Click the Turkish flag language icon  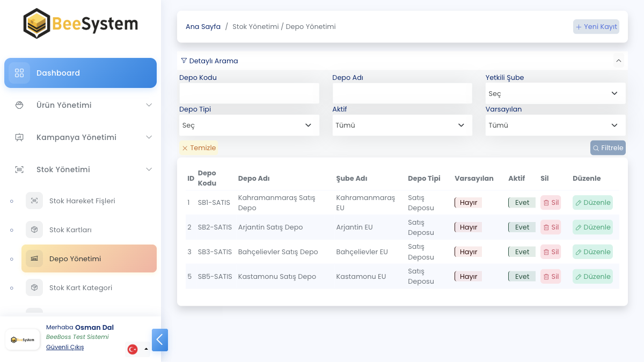tap(133, 349)
